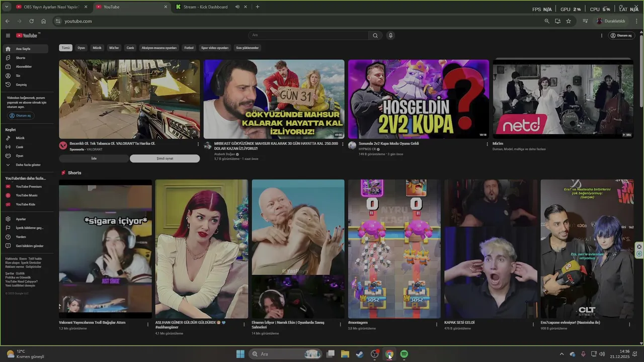Expand Daha fazla göster in sidebar
This screenshot has height=362, width=644.
click(26, 164)
